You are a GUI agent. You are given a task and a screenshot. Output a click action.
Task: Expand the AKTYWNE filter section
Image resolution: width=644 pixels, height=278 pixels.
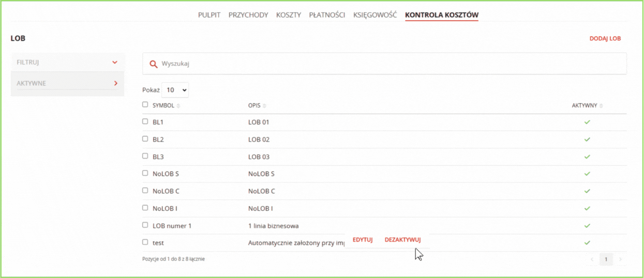point(67,83)
